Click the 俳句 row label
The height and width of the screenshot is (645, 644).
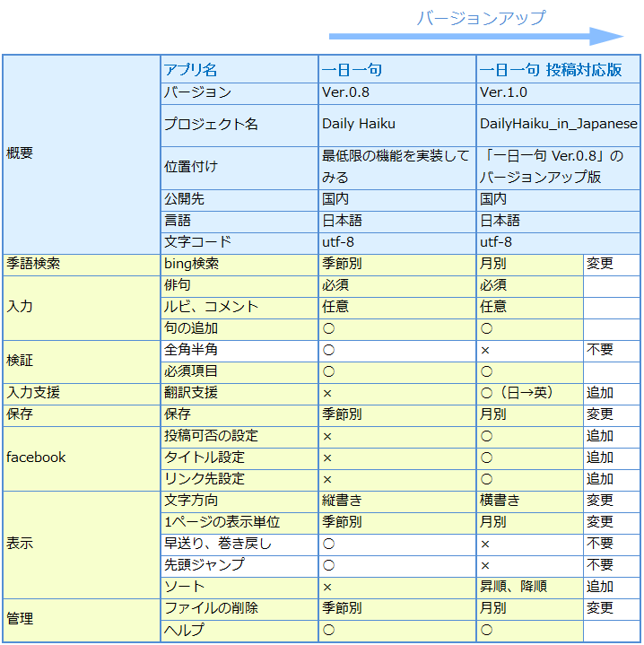tap(239, 286)
